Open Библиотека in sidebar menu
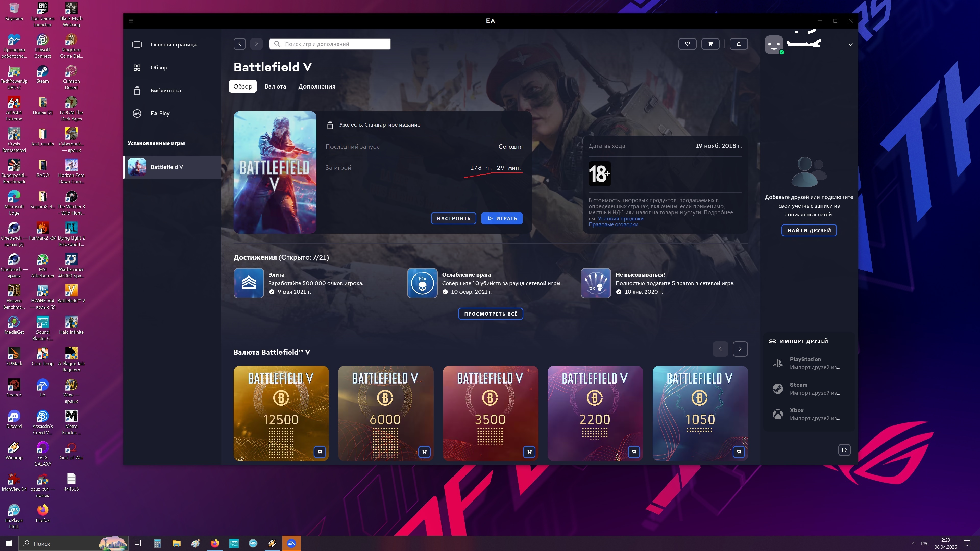Screen dimensions: 980x551 165,91
